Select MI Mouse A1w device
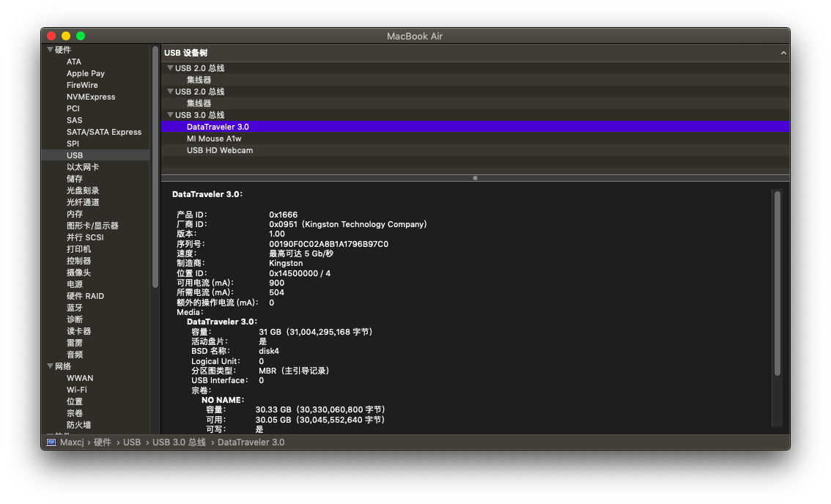Viewport: 831px width, 504px height. [213, 138]
